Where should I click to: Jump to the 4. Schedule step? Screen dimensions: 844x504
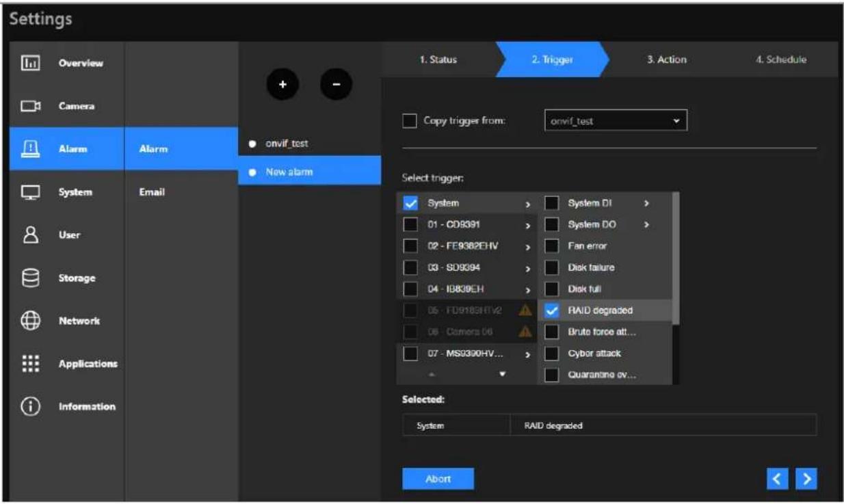point(781,59)
